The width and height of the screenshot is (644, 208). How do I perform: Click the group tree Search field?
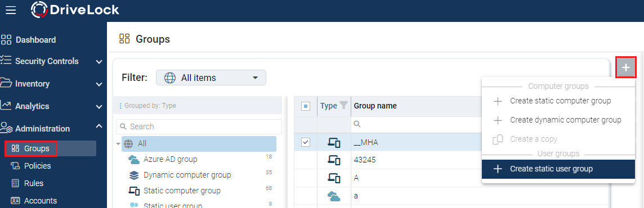[x=199, y=126]
